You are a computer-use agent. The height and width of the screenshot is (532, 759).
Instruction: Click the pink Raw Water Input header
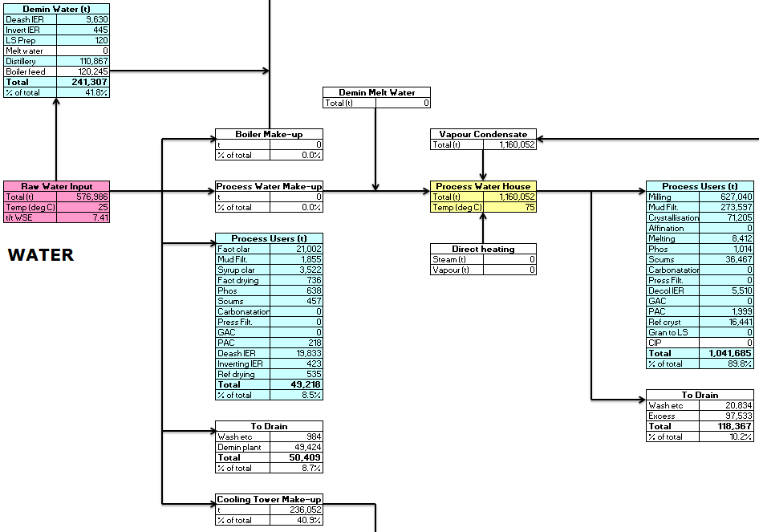click(56, 186)
